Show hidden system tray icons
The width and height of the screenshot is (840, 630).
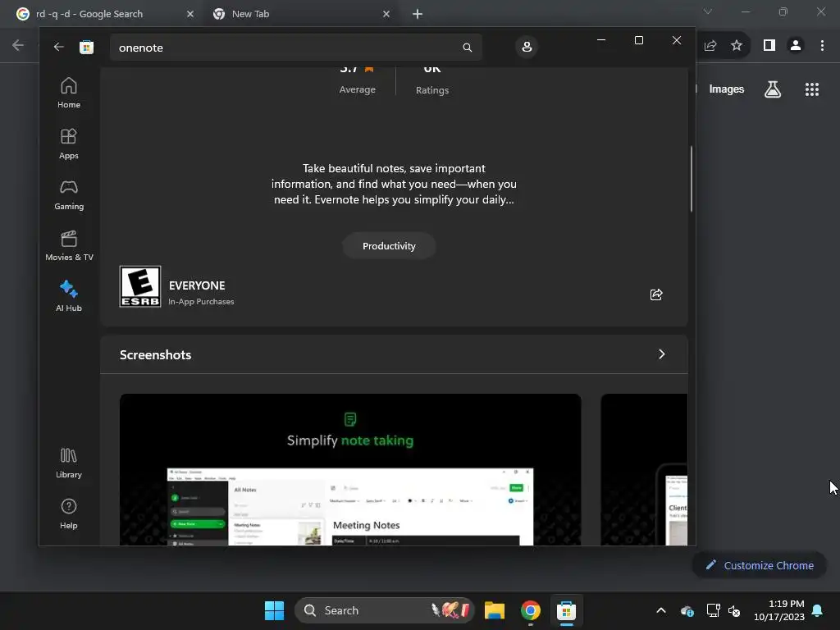[661, 610]
